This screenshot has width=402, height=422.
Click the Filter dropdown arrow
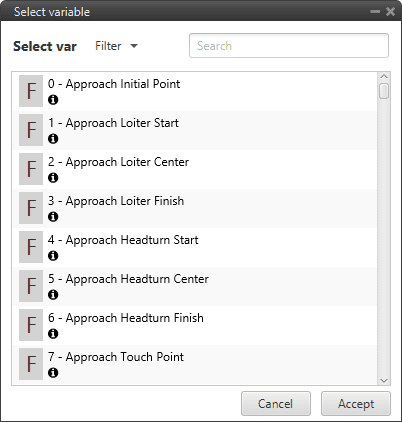pyautogui.click(x=134, y=46)
